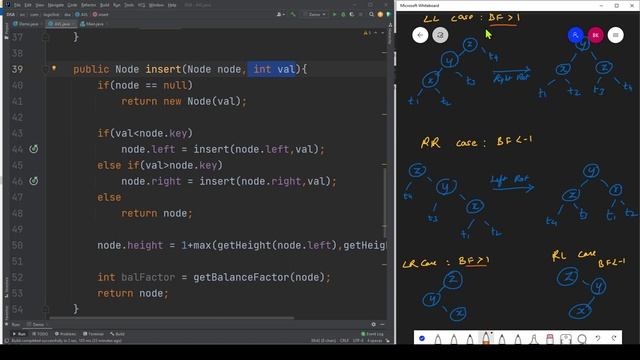Viewport: 640px width, 360px height.
Task: Click the green Run icon in IDE toolbar
Action: tap(334, 14)
